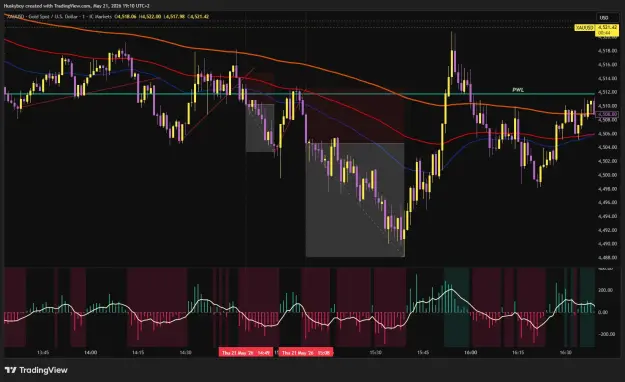The height and width of the screenshot is (382, 625).
Task: Click the 14:00 time axis label
Action: coord(90,353)
